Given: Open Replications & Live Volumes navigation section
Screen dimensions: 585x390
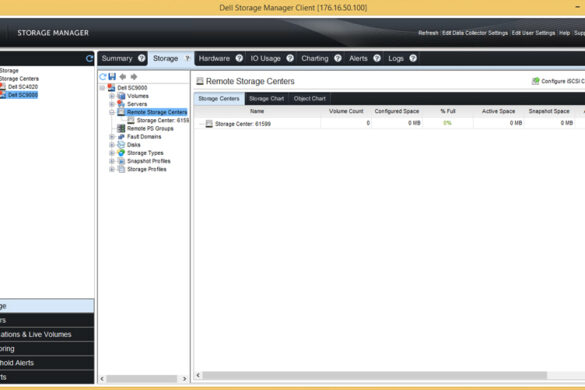Looking at the screenshot, I should (x=47, y=334).
